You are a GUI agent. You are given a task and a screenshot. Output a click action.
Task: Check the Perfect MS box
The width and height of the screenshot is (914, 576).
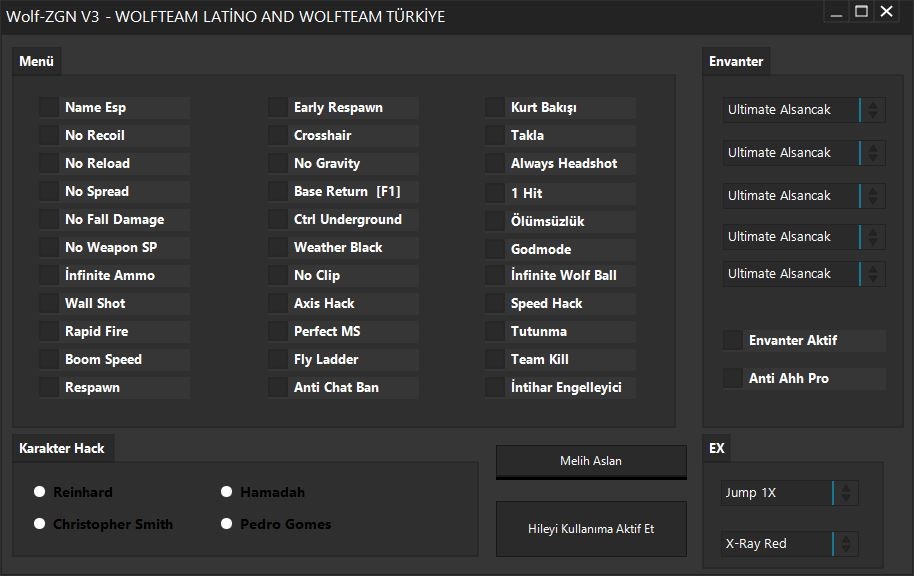point(278,331)
